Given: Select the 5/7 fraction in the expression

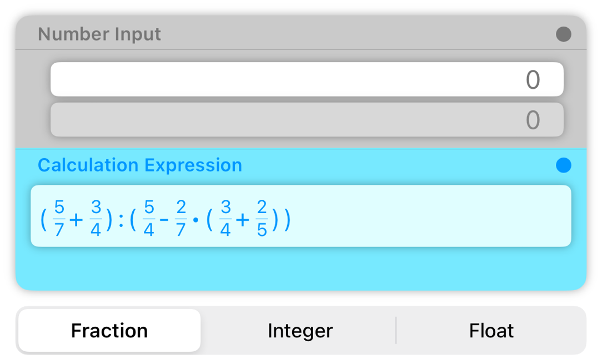Looking at the screenshot, I should coord(59,219).
